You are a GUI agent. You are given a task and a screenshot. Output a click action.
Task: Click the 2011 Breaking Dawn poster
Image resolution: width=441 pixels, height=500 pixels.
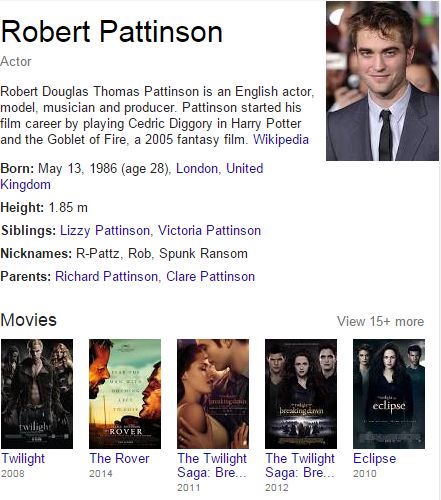click(x=213, y=394)
